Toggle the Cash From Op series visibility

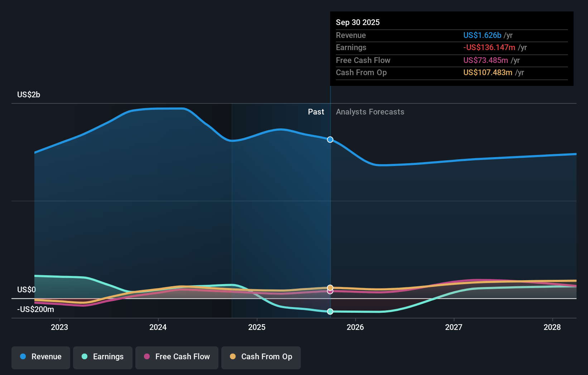tap(261, 357)
